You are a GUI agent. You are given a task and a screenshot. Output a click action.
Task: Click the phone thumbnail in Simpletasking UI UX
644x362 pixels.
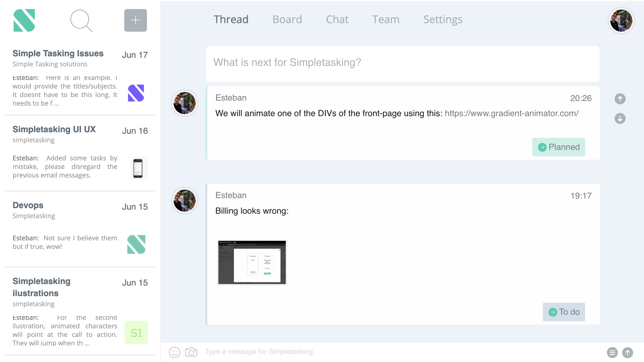(x=139, y=168)
